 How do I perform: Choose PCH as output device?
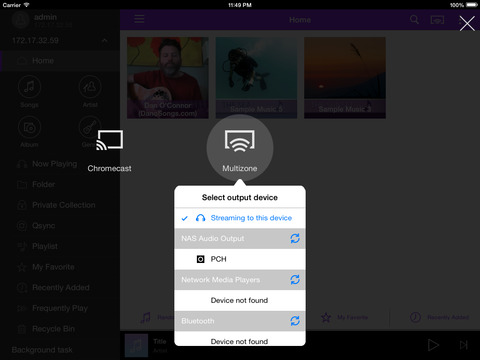click(240, 259)
